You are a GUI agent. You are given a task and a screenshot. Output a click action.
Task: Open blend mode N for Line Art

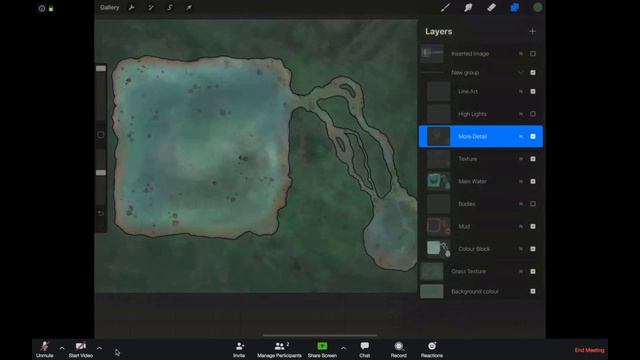click(x=520, y=91)
